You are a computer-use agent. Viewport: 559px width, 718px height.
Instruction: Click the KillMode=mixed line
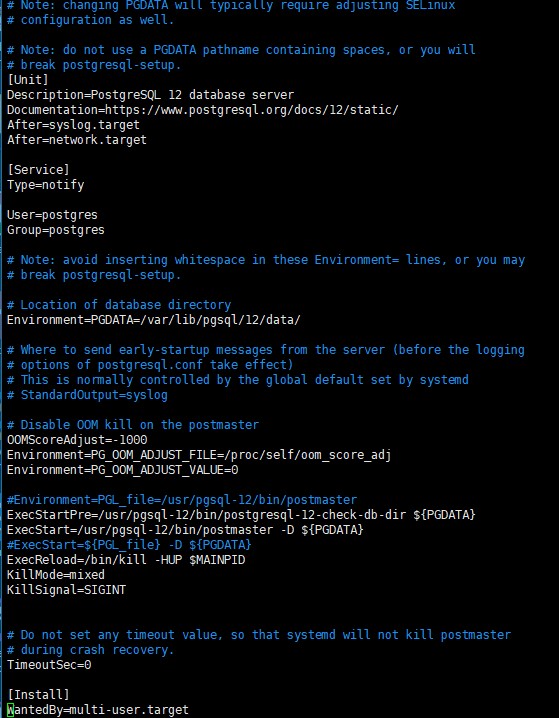click(55, 575)
